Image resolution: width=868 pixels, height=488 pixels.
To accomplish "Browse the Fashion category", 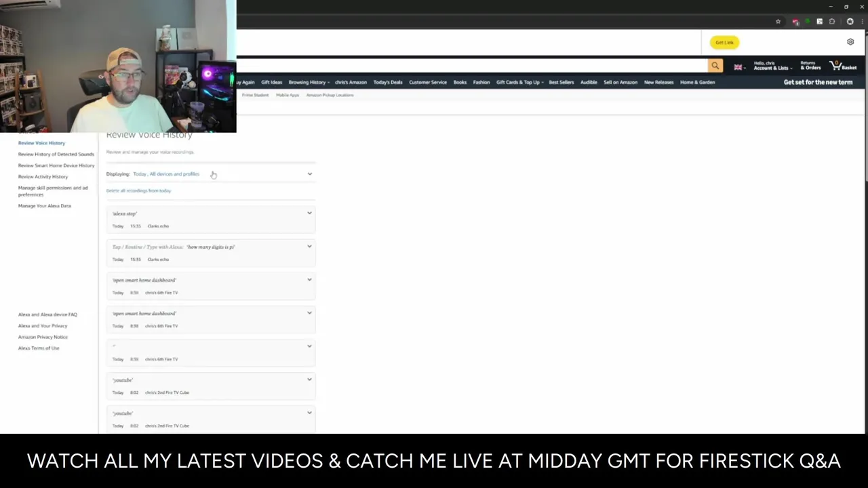I will (481, 82).
